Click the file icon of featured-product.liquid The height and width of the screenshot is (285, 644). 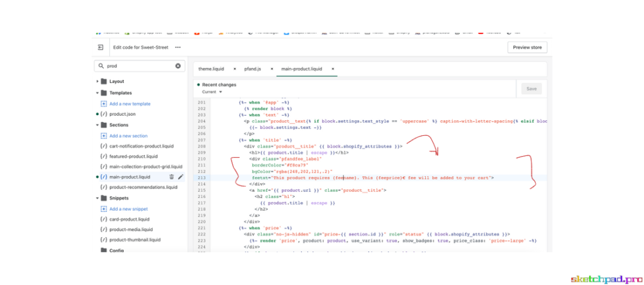pyautogui.click(x=104, y=157)
